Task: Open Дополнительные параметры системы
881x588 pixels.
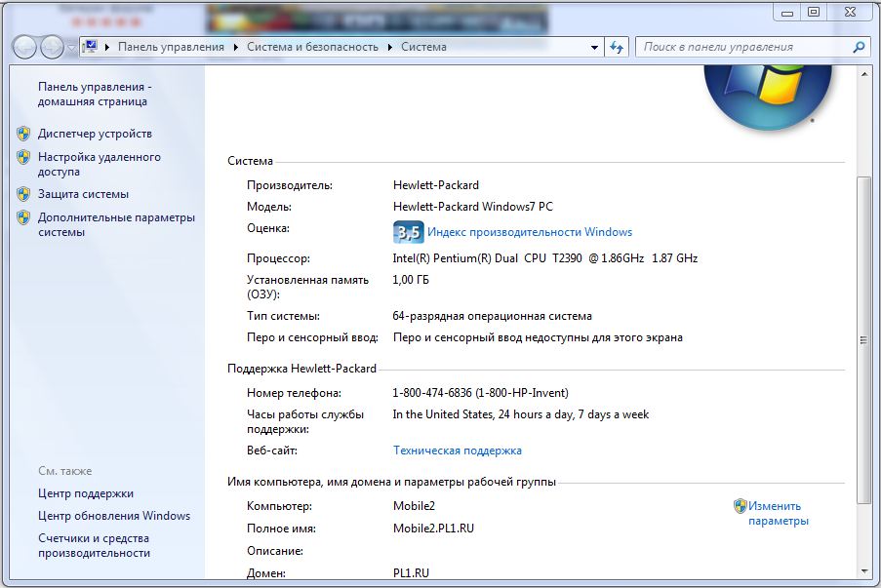Action: 116,224
